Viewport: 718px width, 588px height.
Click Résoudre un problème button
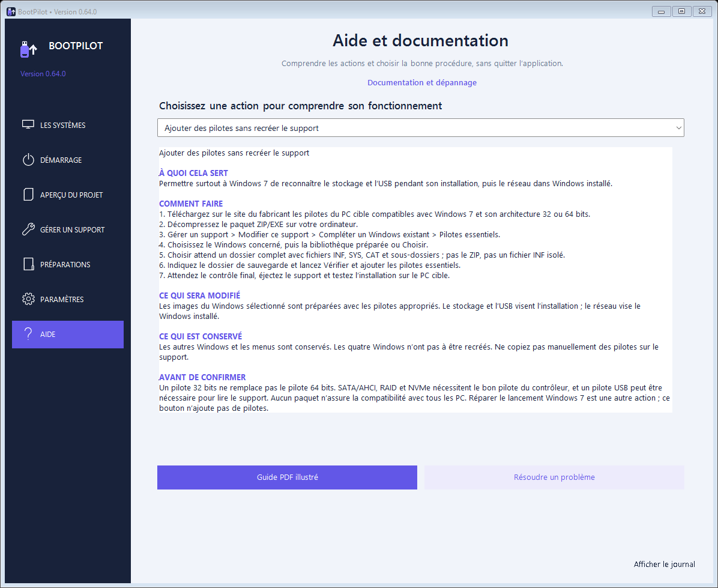click(x=554, y=477)
